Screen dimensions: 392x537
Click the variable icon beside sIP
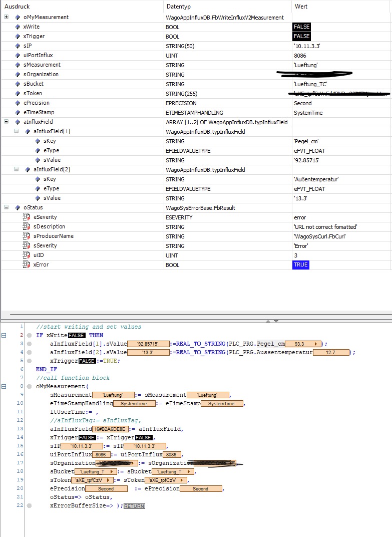click(x=18, y=46)
